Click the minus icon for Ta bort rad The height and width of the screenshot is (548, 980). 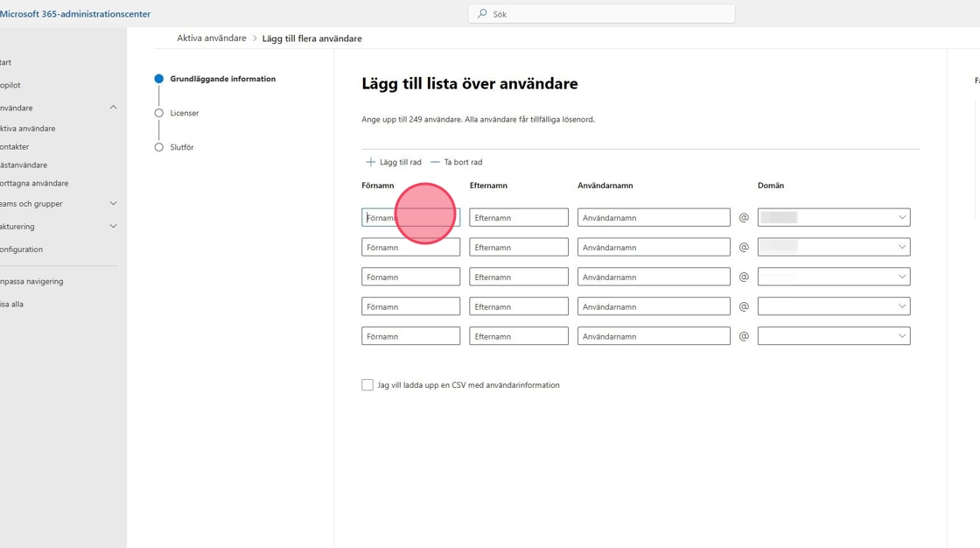pyautogui.click(x=435, y=162)
